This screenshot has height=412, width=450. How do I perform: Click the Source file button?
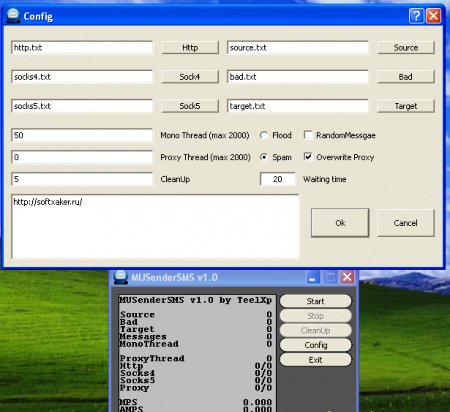(x=406, y=47)
